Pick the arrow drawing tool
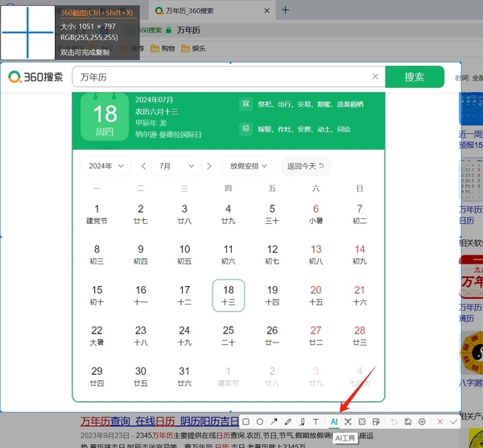Screen dimensions: 483x448 (274, 421)
